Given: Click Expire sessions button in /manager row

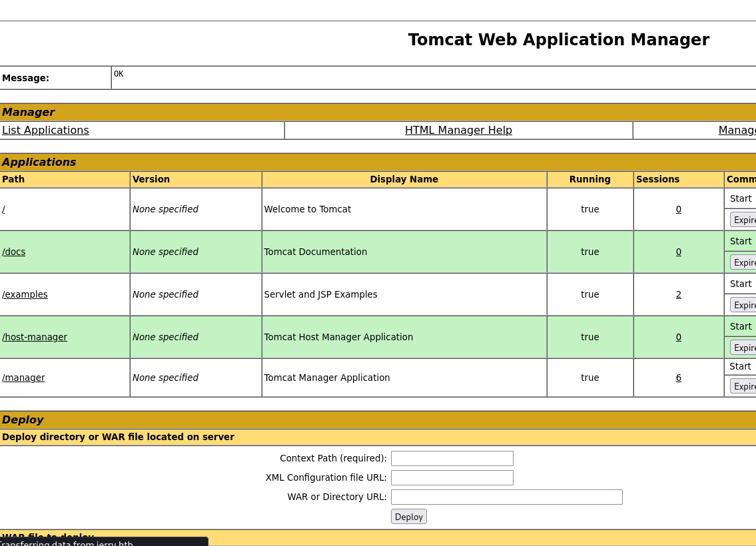Looking at the screenshot, I should coord(743,386).
